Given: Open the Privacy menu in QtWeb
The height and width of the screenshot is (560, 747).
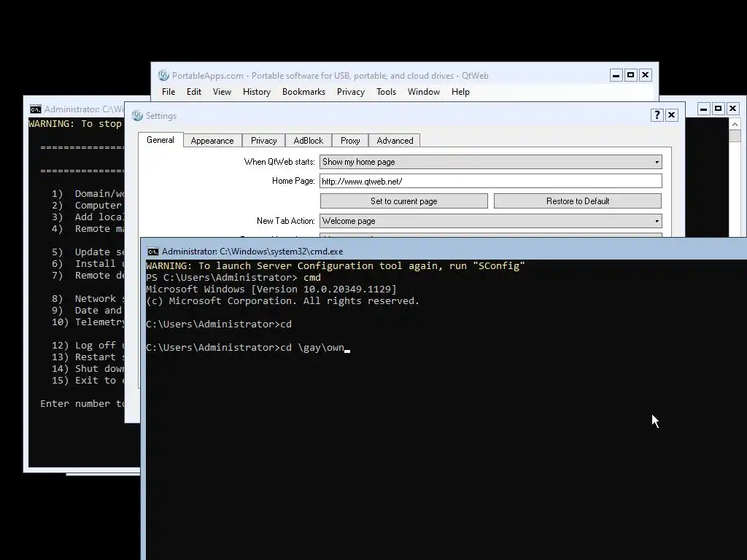Looking at the screenshot, I should point(351,92).
